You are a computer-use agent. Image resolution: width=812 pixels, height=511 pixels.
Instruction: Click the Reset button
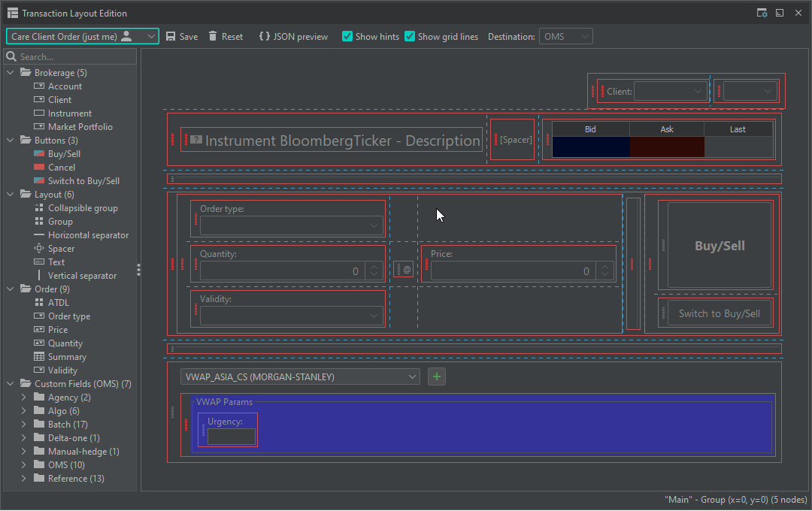tap(226, 35)
